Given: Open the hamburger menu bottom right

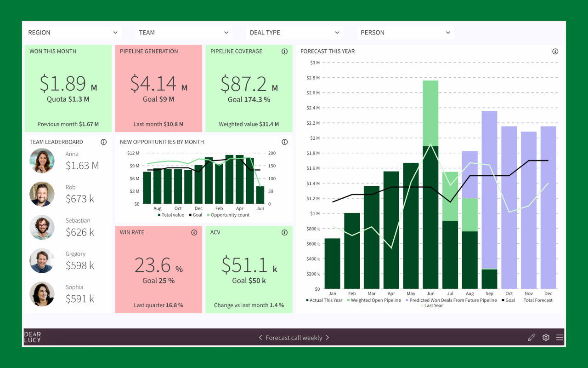Looking at the screenshot, I should pos(560,337).
